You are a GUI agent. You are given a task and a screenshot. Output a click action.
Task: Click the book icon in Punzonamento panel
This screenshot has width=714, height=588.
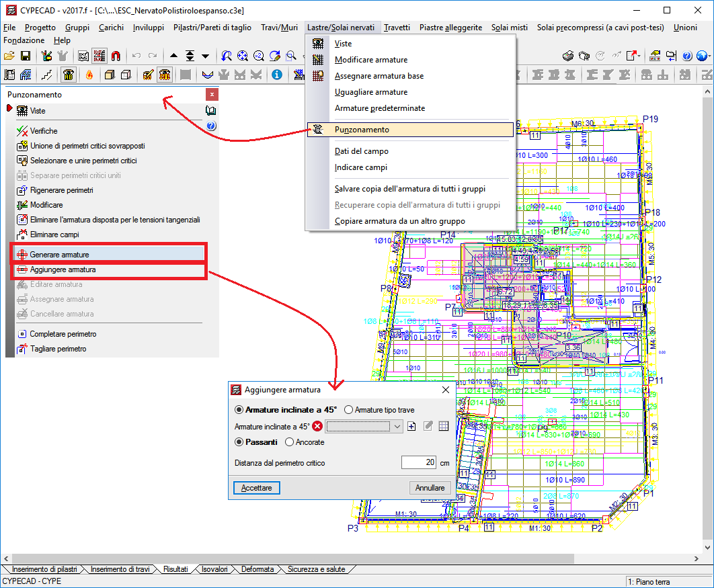(211, 111)
